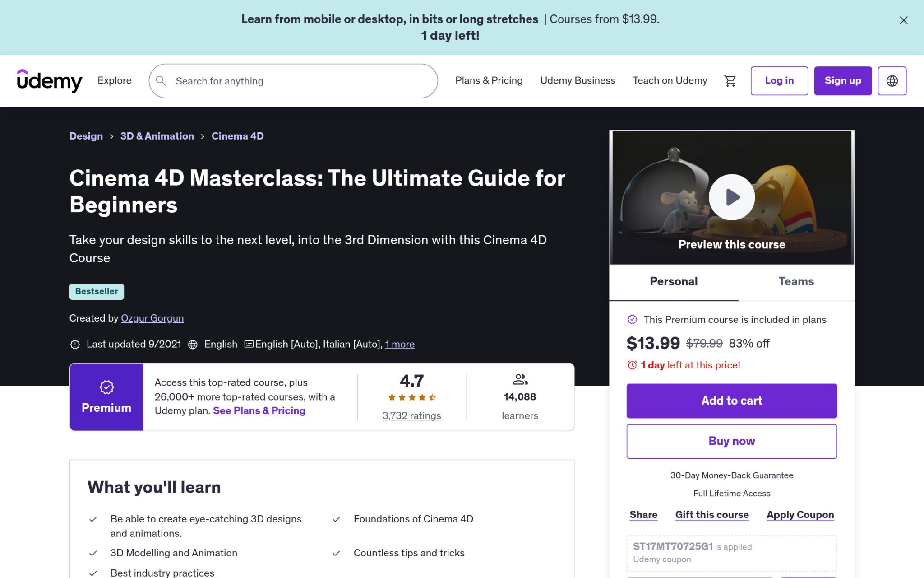This screenshot has width=924, height=578.
Task: Click the '30-Day Money-Back Guarantee' text
Action: pos(732,475)
